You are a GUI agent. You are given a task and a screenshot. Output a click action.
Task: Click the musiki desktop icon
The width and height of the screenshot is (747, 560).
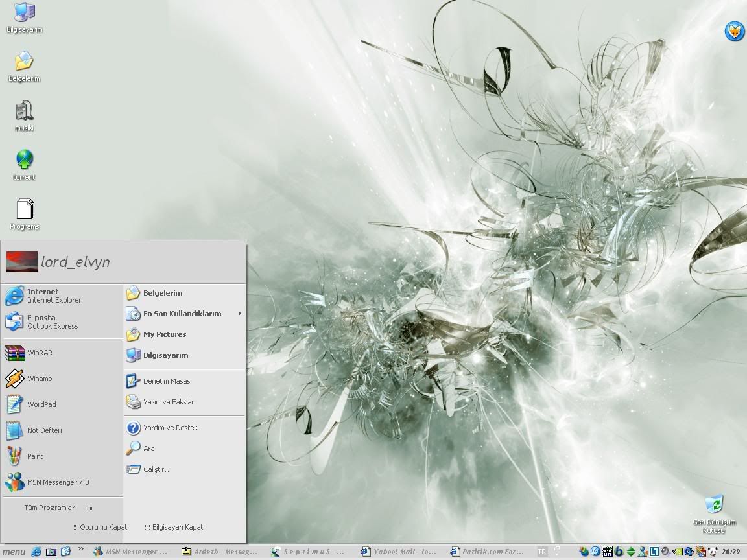click(25, 111)
